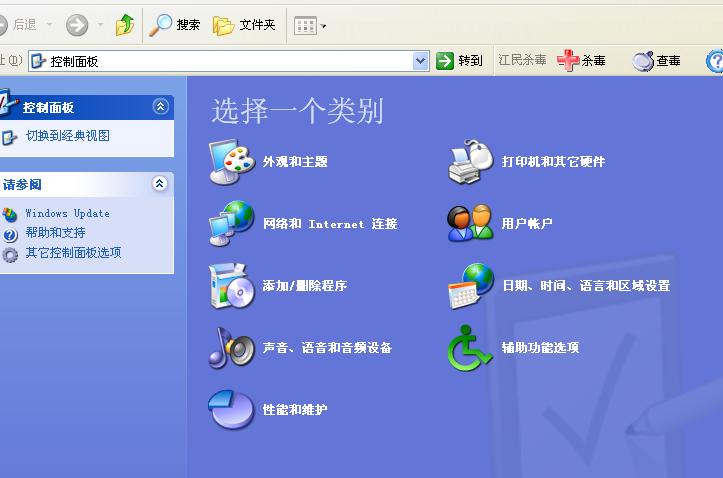Click the 用户帐户 people icon
The image size is (723, 478).
coord(470,224)
